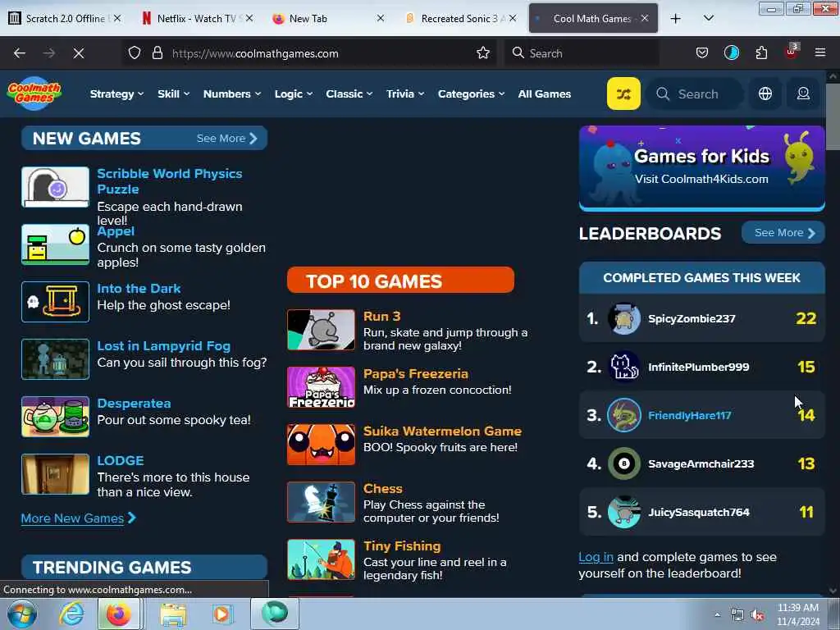
Task: Click the InfinitePlumber999 leaderboard avatar
Action: tap(623, 367)
